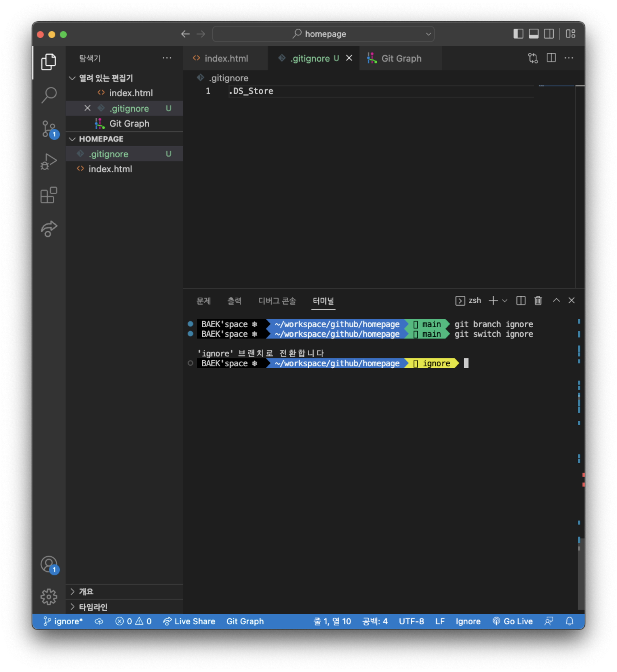Click the ignore* branch indicator
617x672 pixels.
[63, 621]
